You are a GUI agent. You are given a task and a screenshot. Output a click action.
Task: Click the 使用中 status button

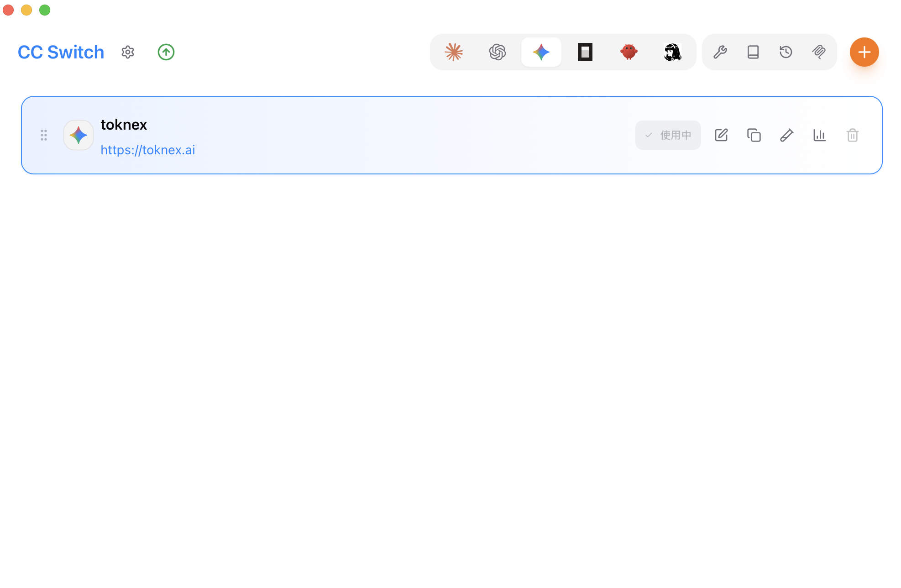pyautogui.click(x=668, y=135)
